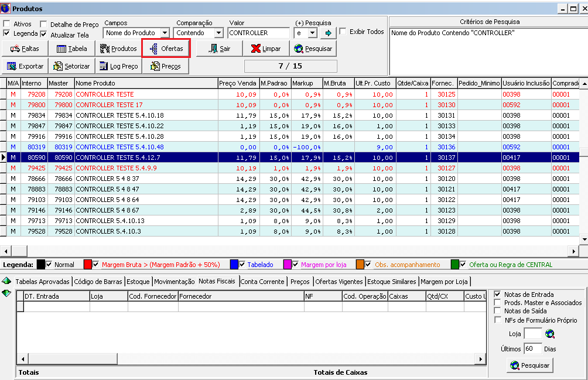This screenshot has height=380, width=588.
Task: Uncheck the Notas de Entrada checkbox
Action: click(498, 295)
